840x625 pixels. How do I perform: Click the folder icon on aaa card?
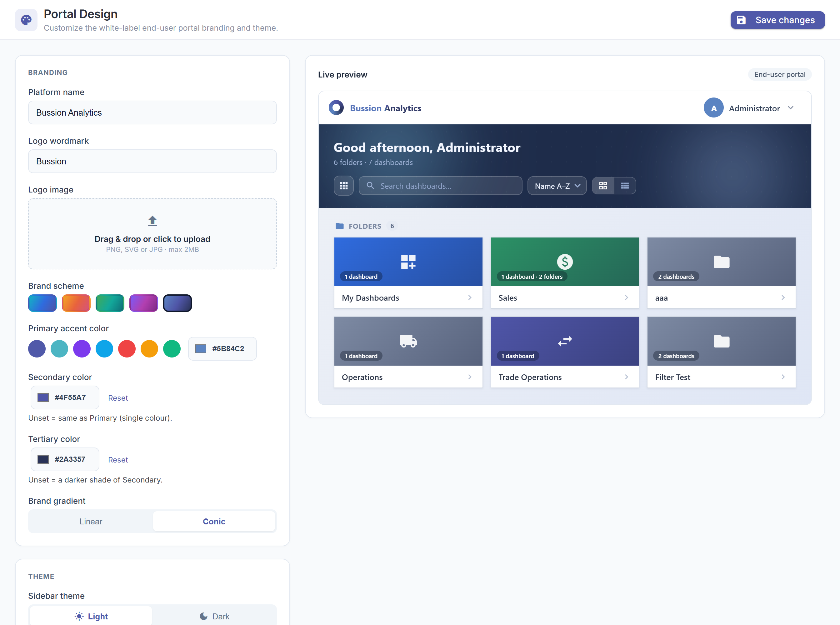[x=721, y=262]
